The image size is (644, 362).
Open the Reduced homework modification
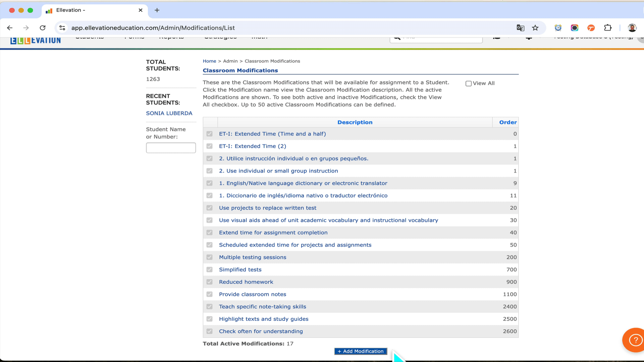point(246,282)
